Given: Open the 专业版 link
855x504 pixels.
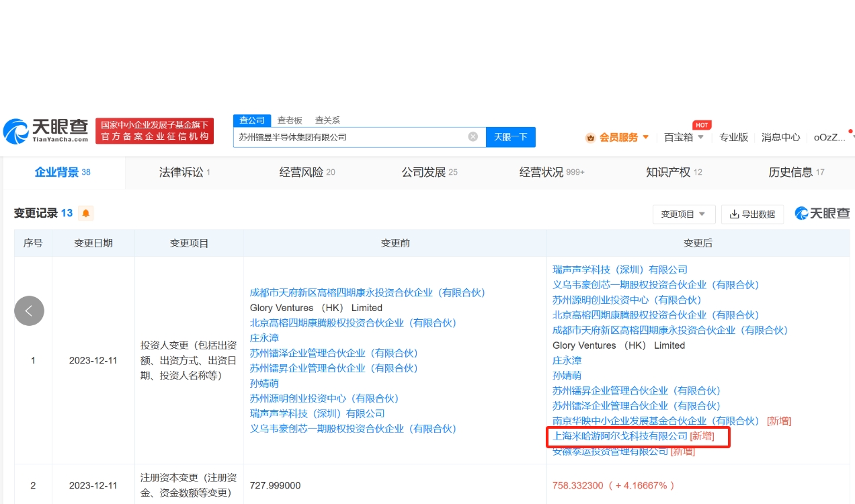Looking at the screenshot, I should (x=733, y=137).
